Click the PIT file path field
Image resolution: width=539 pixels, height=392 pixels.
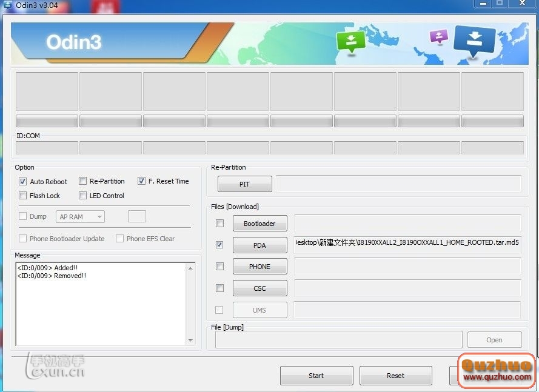pos(399,184)
